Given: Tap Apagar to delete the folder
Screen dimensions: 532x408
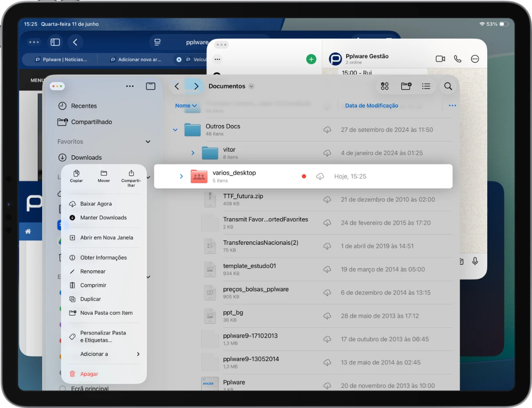Looking at the screenshot, I should (89, 374).
